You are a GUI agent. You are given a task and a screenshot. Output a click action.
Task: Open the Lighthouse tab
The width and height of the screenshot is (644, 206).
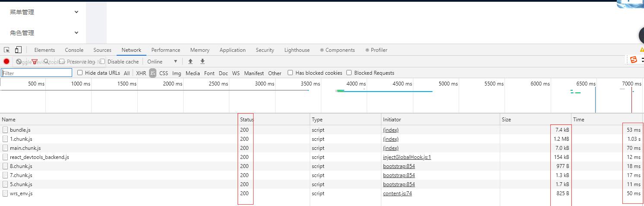point(297,50)
